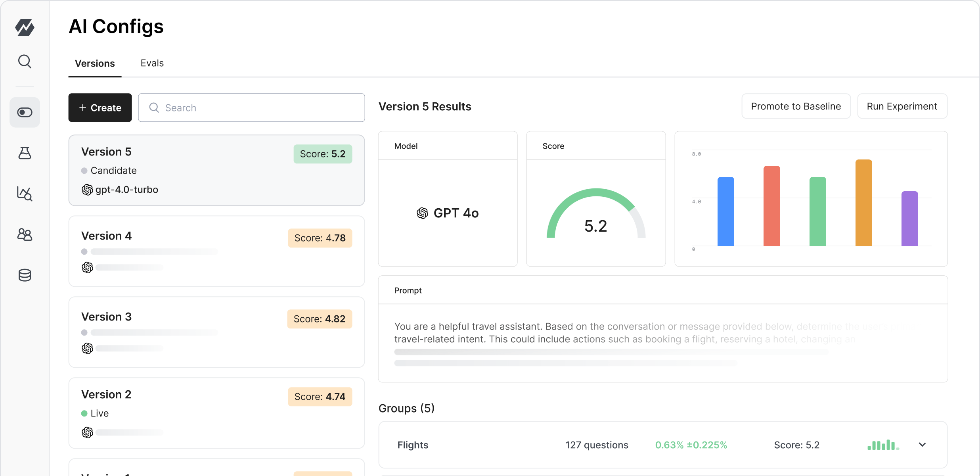Open the Contexts database icon at sidebar bottom
This screenshot has width=980, height=476.
pyautogui.click(x=25, y=275)
